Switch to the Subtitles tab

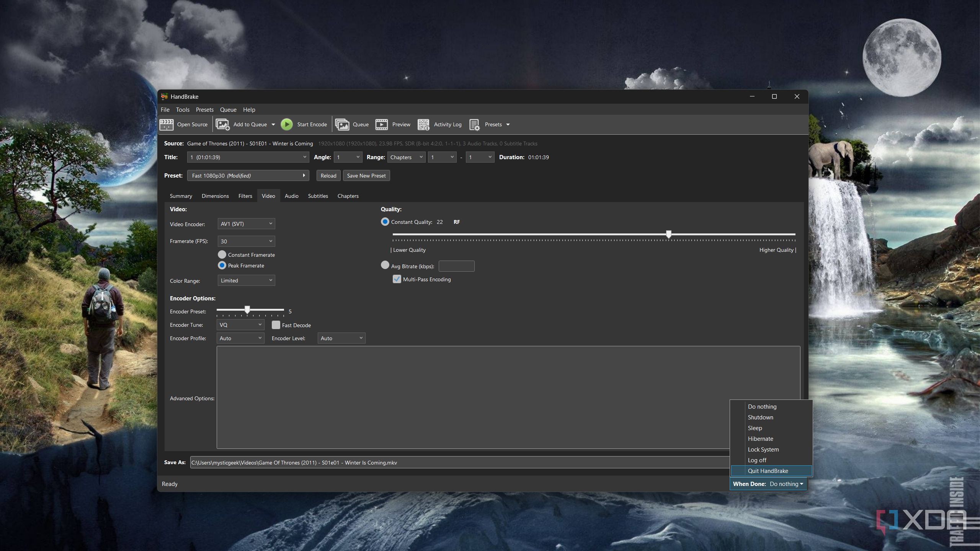(318, 196)
